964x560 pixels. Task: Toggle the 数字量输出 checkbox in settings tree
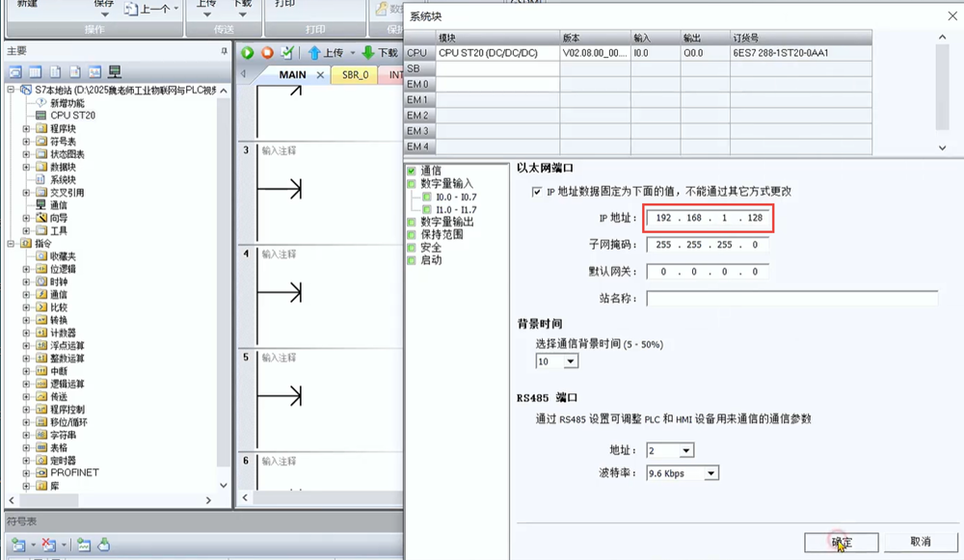tap(412, 222)
